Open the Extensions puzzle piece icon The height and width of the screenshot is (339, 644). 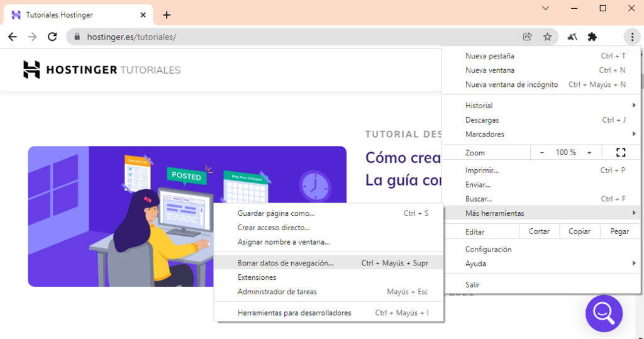click(592, 36)
